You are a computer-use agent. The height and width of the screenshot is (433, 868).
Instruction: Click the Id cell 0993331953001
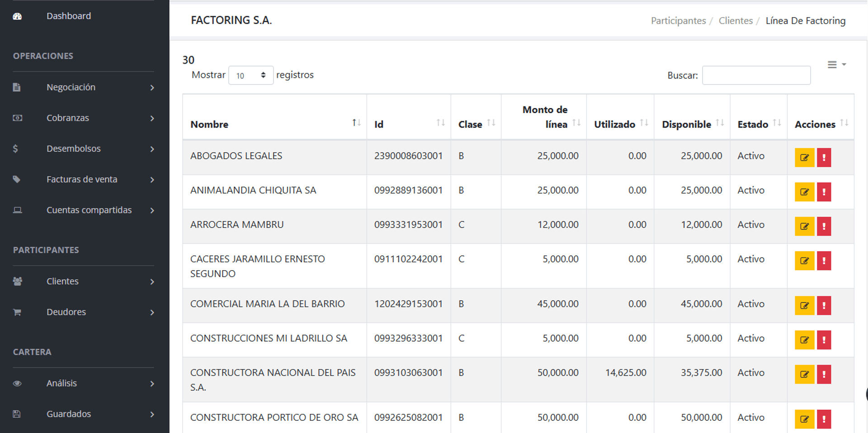pyautogui.click(x=408, y=225)
